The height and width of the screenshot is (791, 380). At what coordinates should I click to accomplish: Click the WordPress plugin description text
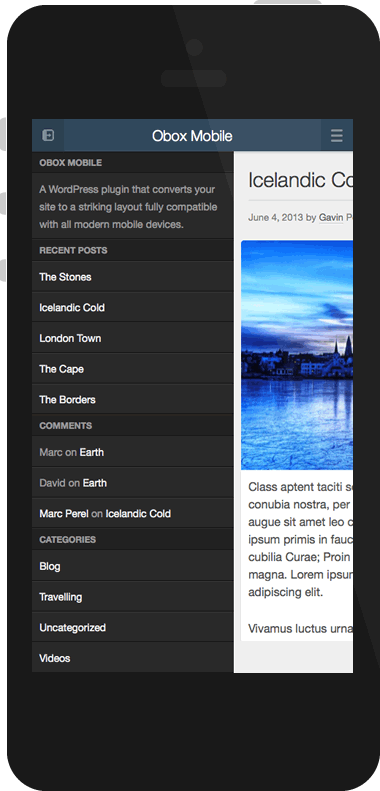point(128,207)
